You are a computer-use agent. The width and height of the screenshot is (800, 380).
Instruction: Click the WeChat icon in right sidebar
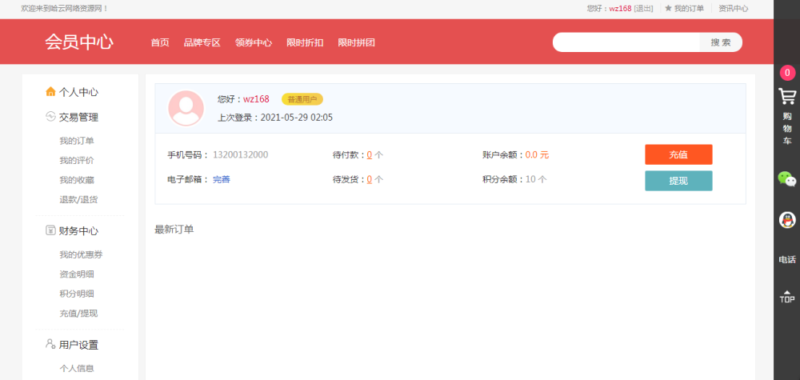tap(787, 179)
